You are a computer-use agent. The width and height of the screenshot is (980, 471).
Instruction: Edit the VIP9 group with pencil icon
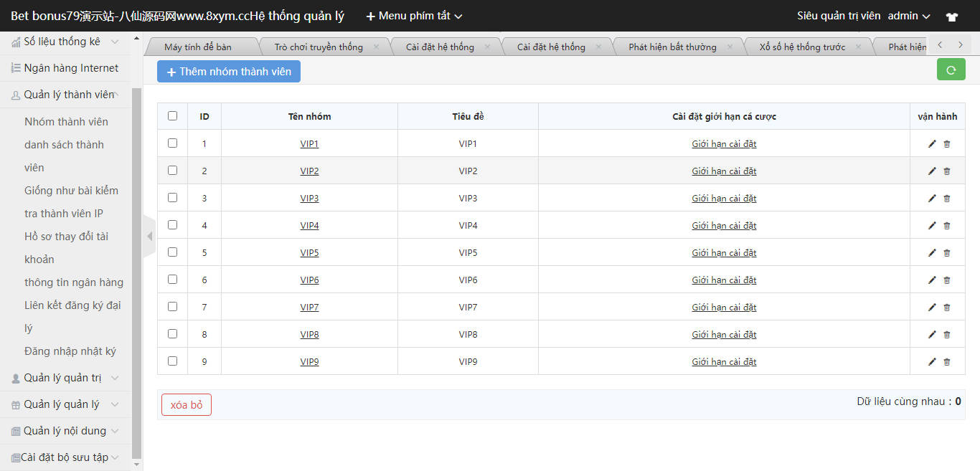coord(932,362)
